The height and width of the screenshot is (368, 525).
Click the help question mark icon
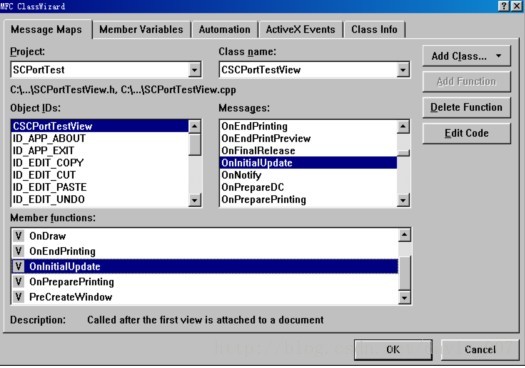coord(504,6)
